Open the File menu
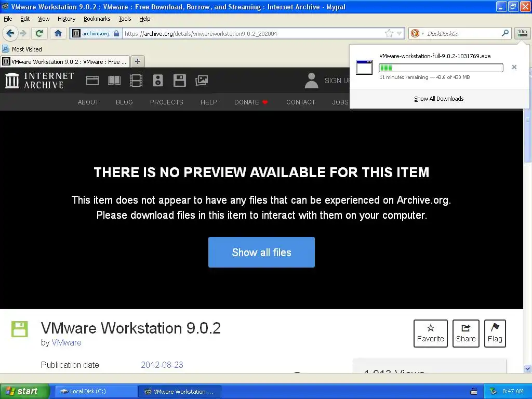 click(8, 19)
